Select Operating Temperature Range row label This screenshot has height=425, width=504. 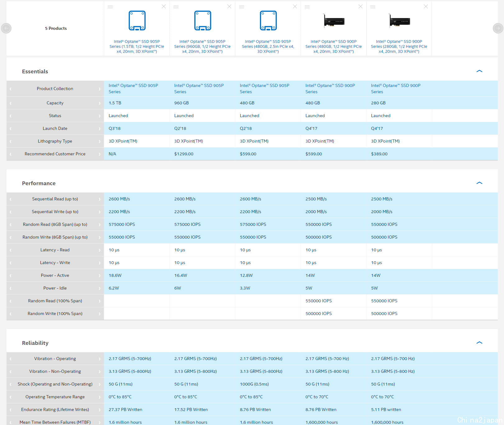(x=55, y=397)
